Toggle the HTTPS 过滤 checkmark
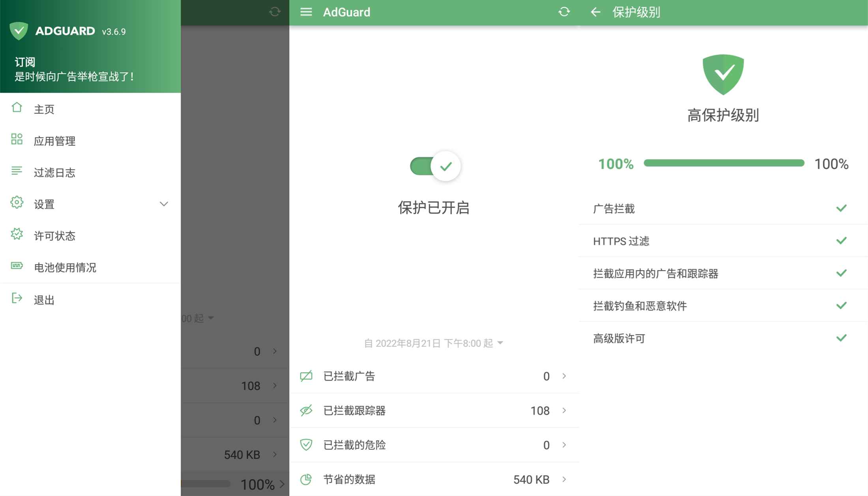Image resolution: width=868 pixels, height=496 pixels. pyautogui.click(x=842, y=241)
